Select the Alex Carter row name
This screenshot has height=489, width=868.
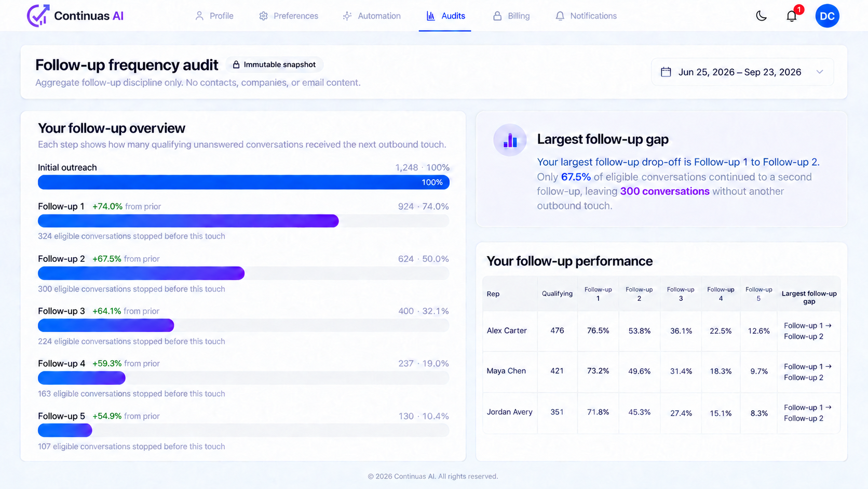507,331
